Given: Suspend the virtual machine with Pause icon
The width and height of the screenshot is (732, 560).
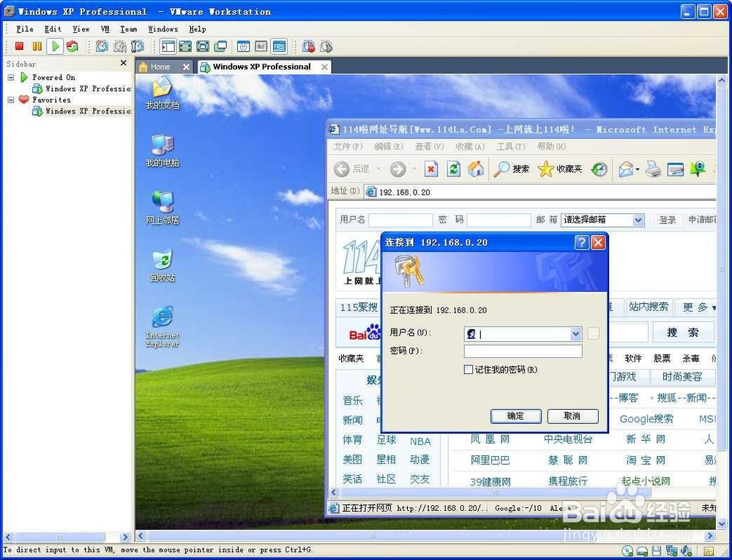Looking at the screenshot, I should [x=37, y=46].
